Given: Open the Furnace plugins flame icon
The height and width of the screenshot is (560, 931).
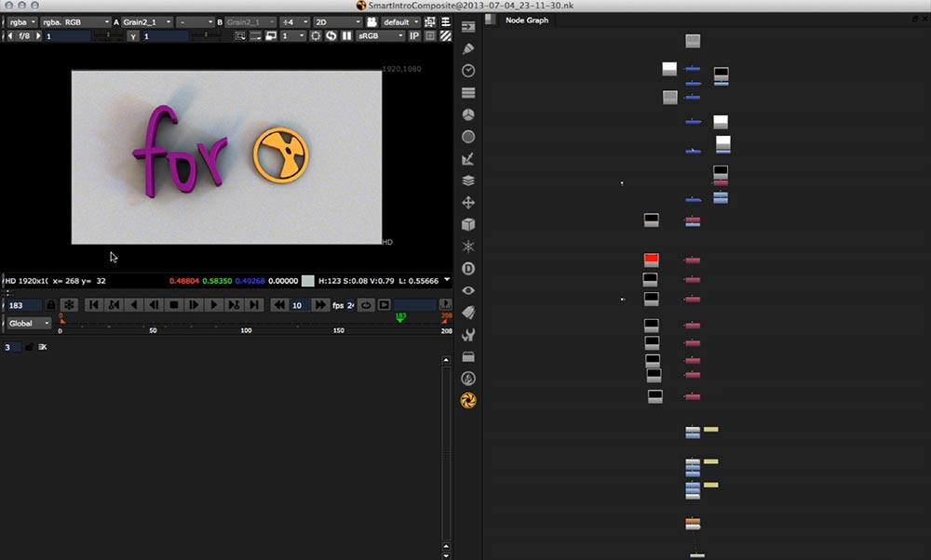Looking at the screenshot, I should 468,379.
